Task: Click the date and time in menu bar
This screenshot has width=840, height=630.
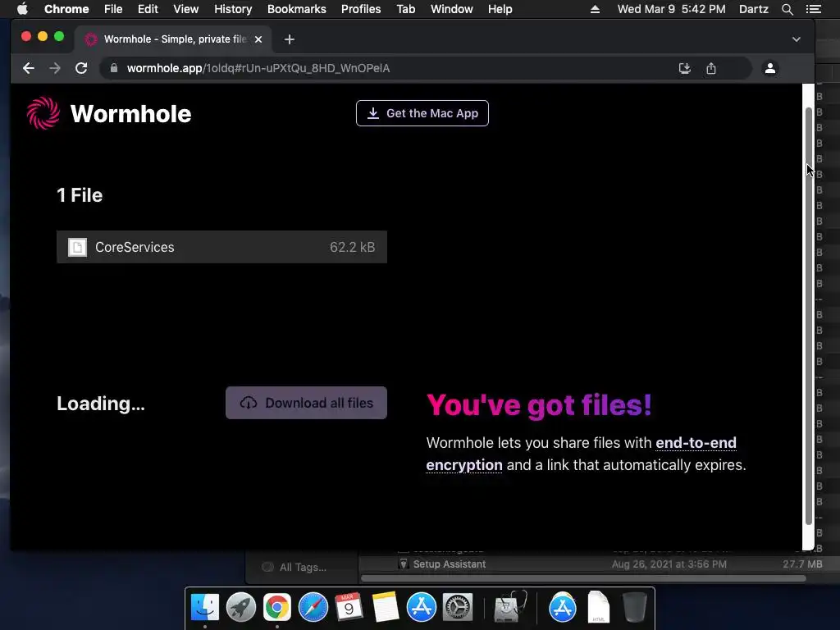Action: pos(671,9)
